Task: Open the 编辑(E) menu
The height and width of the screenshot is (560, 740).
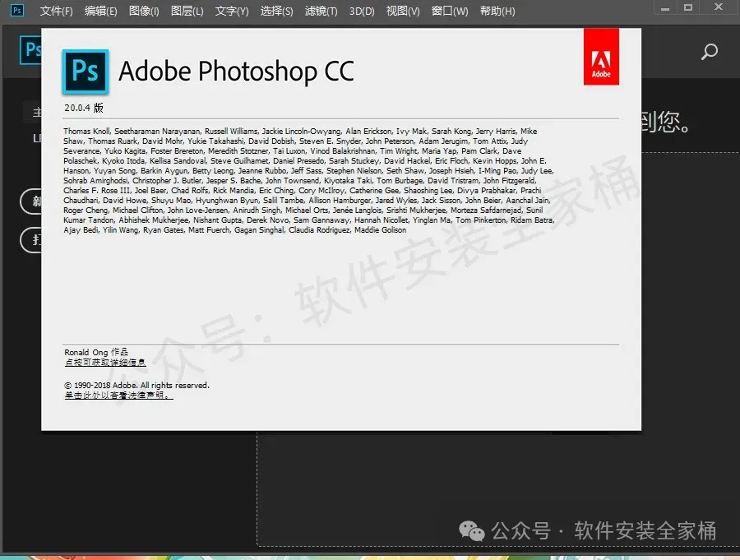Action: tap(100, 11)
